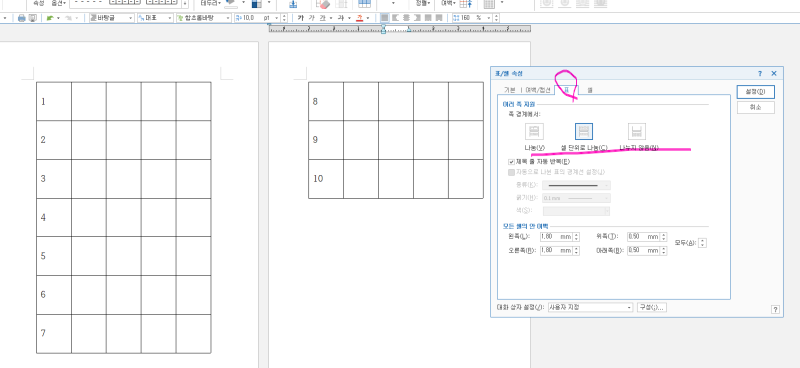This screenshot has height=368, width=800.
Task: Click the table cell containing 7
Action: (54, 333)
